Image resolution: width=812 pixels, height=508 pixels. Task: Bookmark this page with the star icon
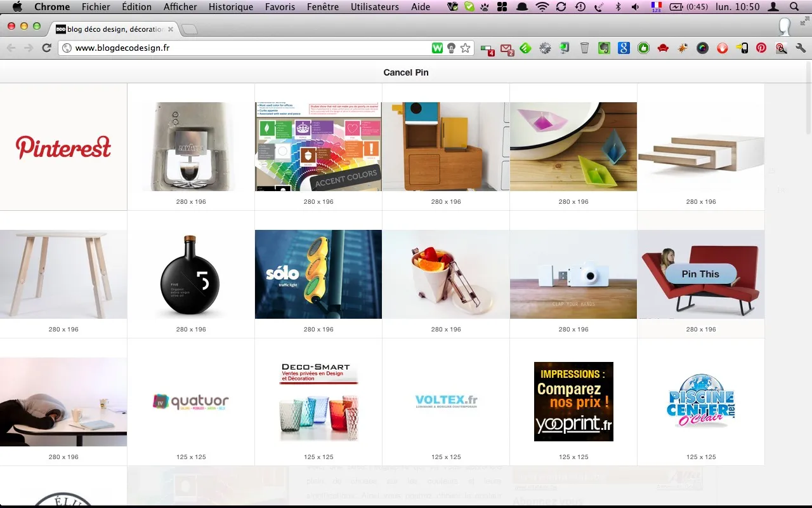(466, 48)
